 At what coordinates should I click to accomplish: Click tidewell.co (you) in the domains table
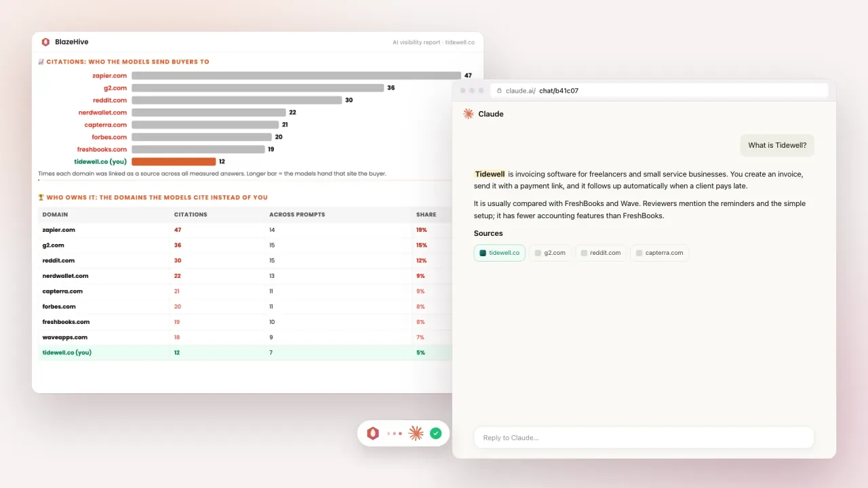point(66,352)
